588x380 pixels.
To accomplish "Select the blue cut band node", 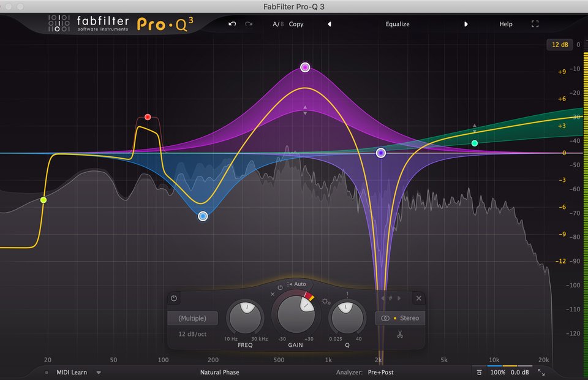I will [203, 216].
